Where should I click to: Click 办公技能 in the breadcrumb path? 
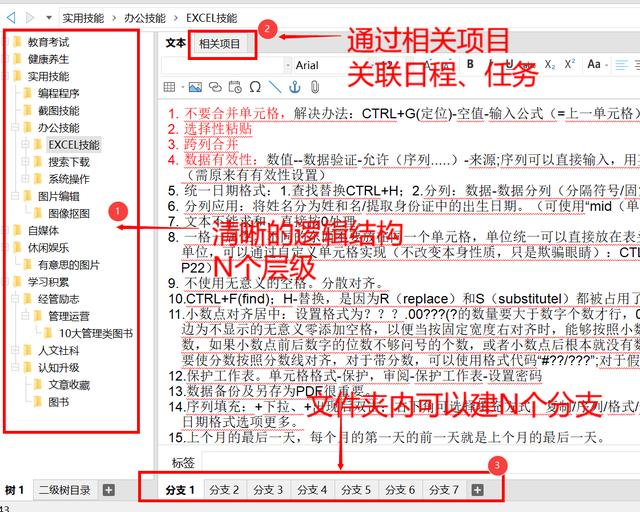[x=144, y=18]
